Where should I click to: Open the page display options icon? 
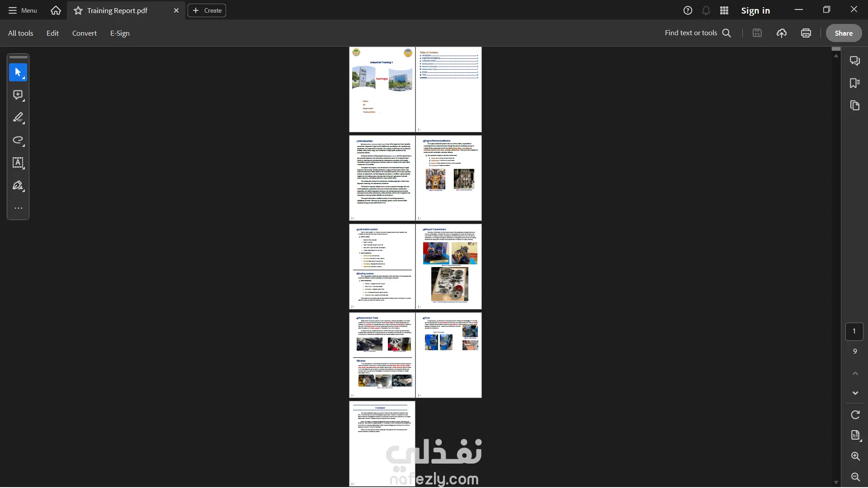(x=855, y=435)
